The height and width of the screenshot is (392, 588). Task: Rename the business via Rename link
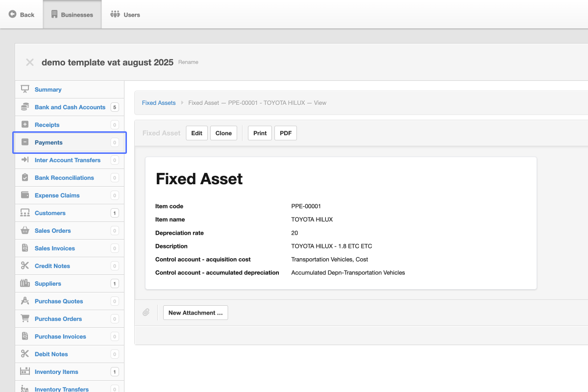coord(188,62)
